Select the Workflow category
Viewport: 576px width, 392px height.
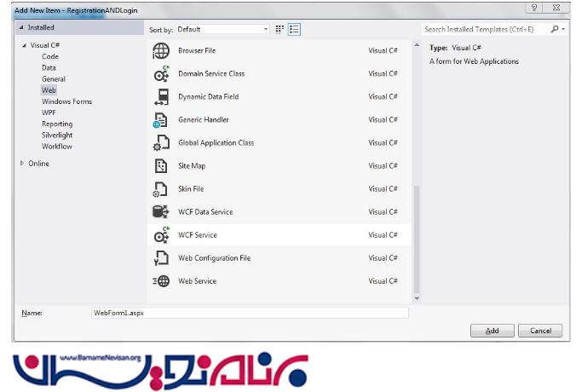pos(57,147)
